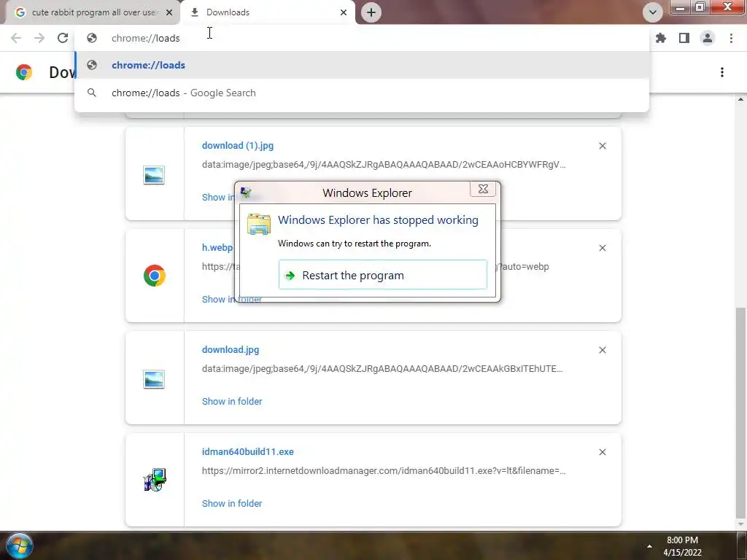The image size is (747, 560).
Task: Remove h.webp from the downloads list
Action: coord(603,248)
